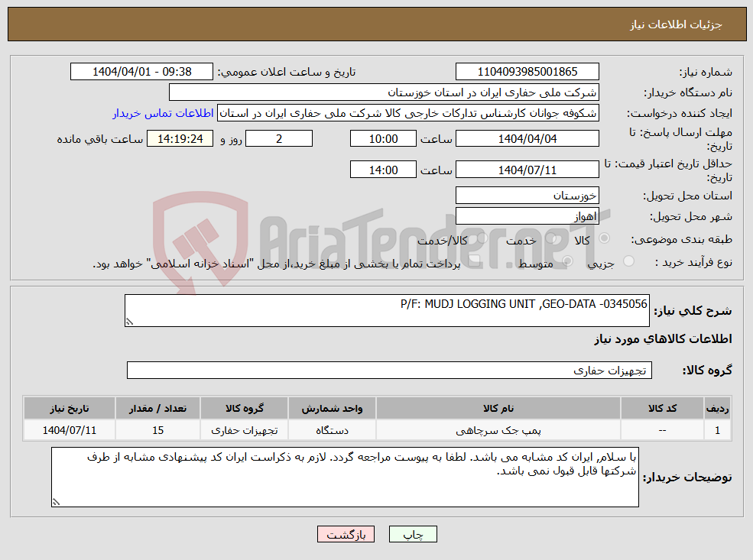
Task: Select the خدمت radio button
Action: point(551,238)
